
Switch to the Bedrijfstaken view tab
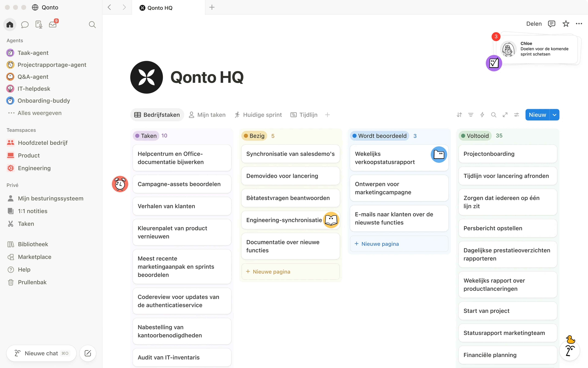coord(157,115)
